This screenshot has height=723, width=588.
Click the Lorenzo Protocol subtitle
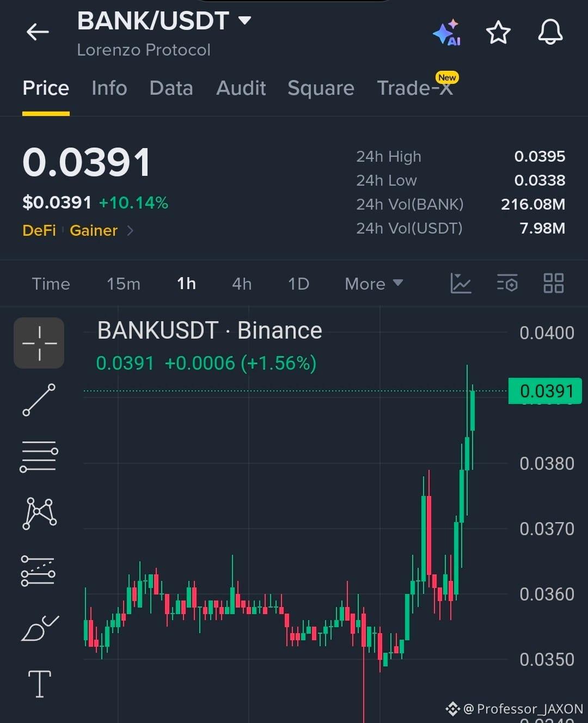pos(144,50)
